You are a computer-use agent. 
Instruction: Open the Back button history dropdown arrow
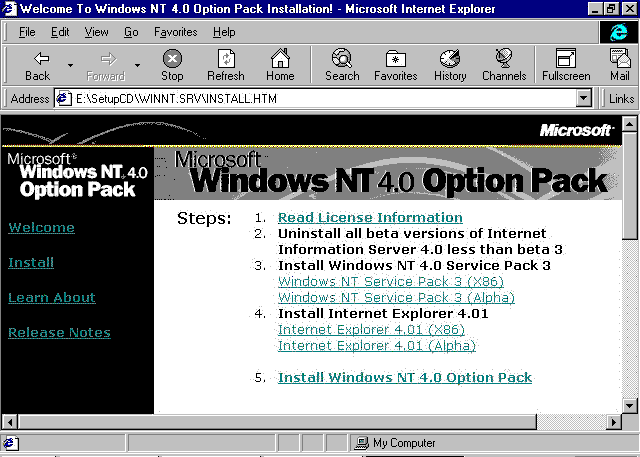(70, 66)
